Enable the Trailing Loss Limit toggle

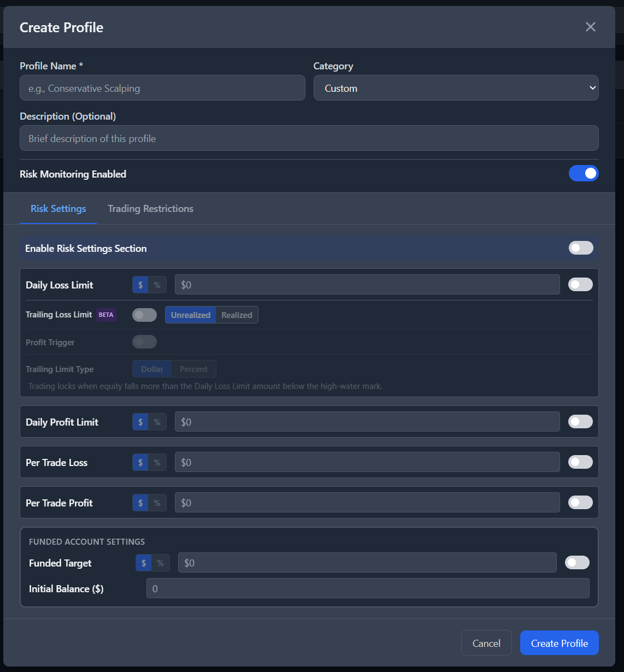coord(144,315)
